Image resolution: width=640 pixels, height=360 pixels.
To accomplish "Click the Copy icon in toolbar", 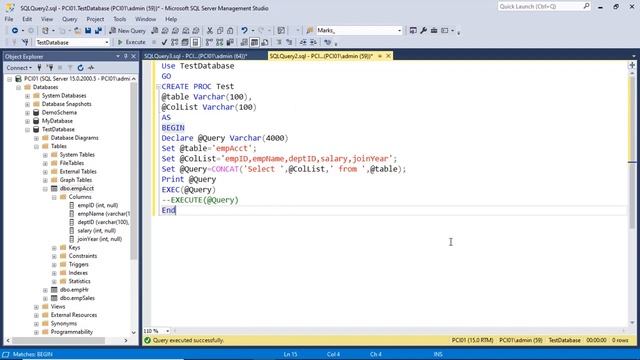I will click(x=220, y=31).
